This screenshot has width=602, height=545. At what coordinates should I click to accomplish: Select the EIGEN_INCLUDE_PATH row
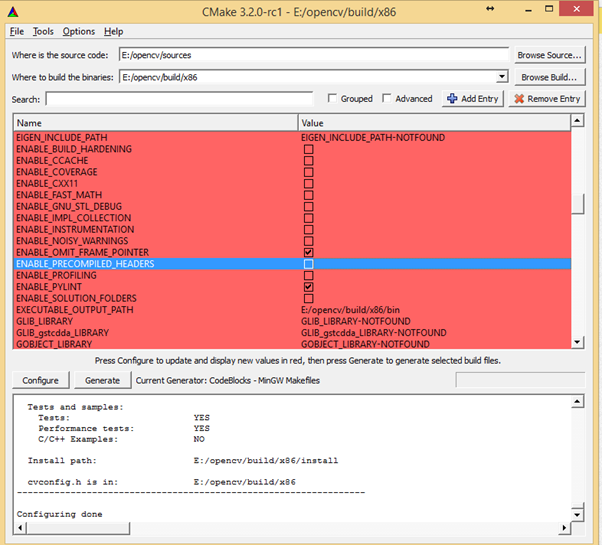coord(292,137)
